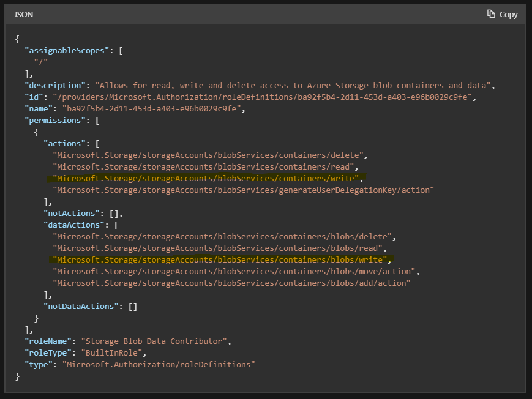
Task: Click the Microsoft.Authorization/roleDefinitions type value
Action: click(159, 364)
